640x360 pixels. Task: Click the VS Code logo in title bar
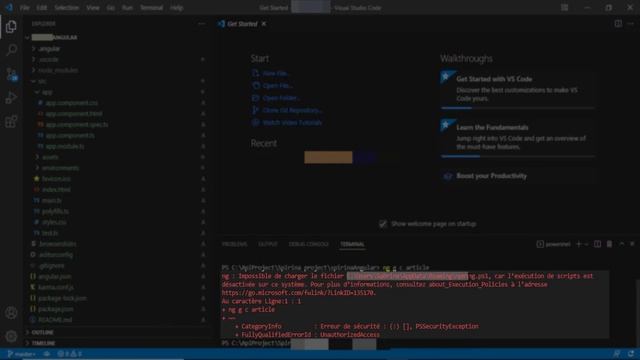tap(9, 8)
